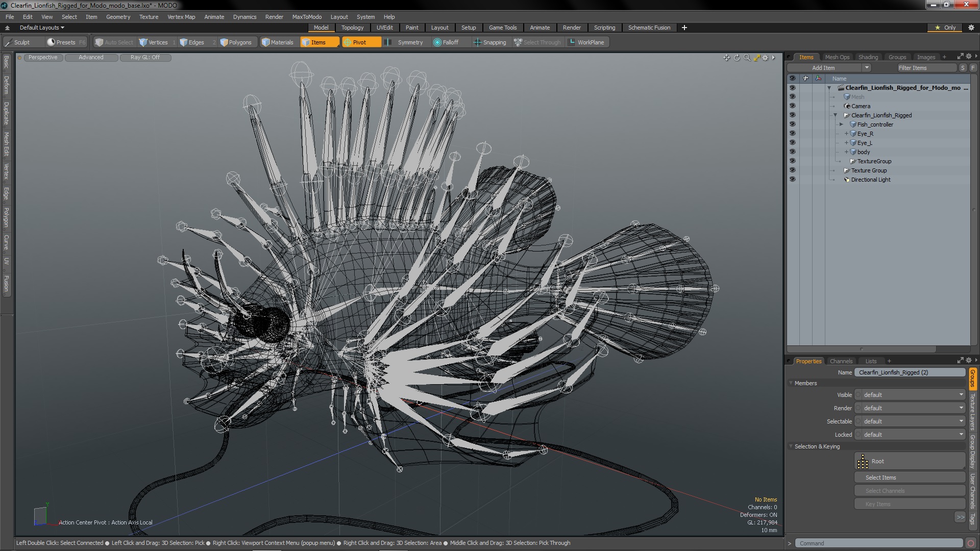Click the Command input field
The height and width of the screenshot is (551, 980).
click(879, 543)
